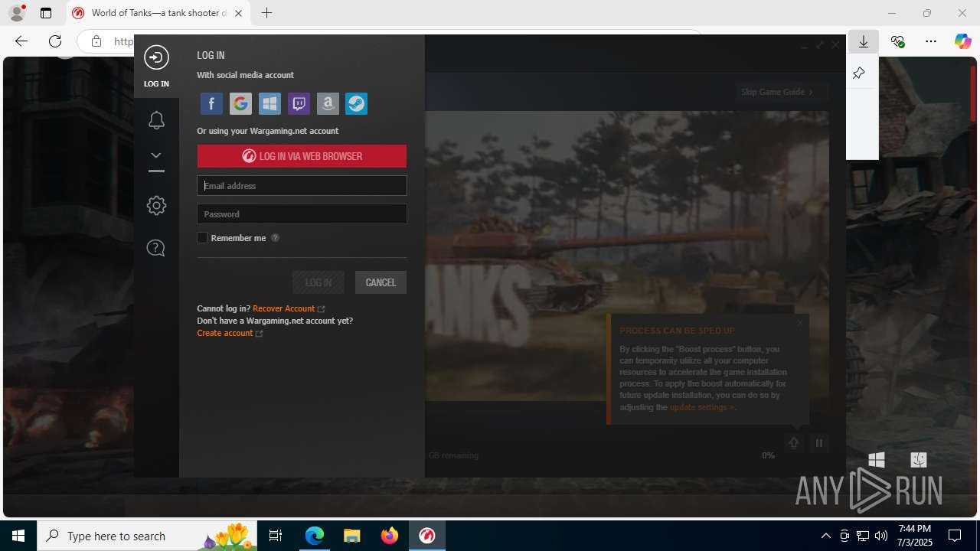This screenshot has width=980, height=551.
Task: Open Task View on taskbar
Action: click(x=276, y=536)
